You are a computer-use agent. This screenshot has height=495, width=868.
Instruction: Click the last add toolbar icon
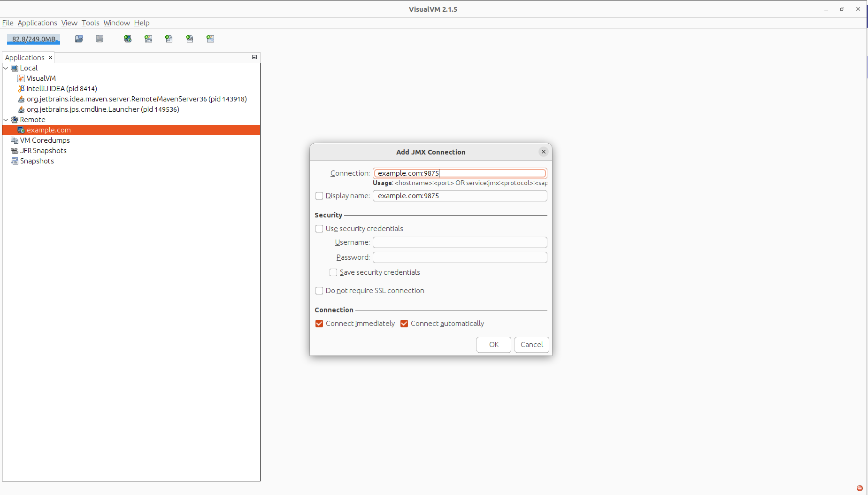tap(210, 39)
